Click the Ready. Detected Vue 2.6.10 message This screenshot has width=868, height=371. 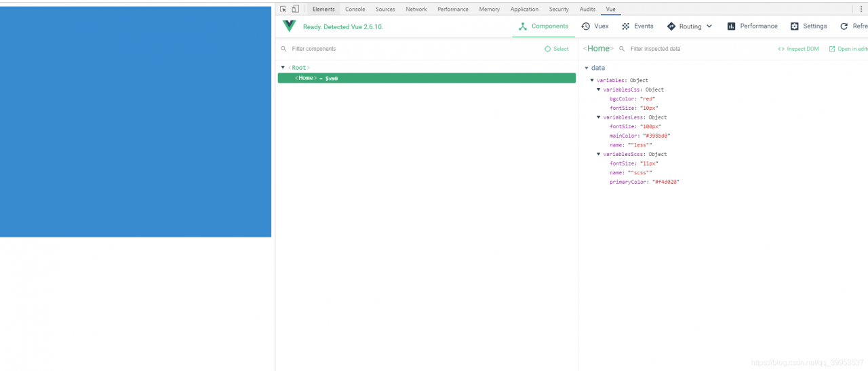(x=343, y=27)
